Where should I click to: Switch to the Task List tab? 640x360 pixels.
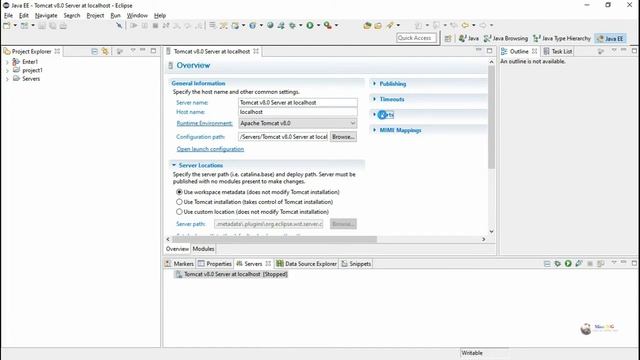coord(558,51)
